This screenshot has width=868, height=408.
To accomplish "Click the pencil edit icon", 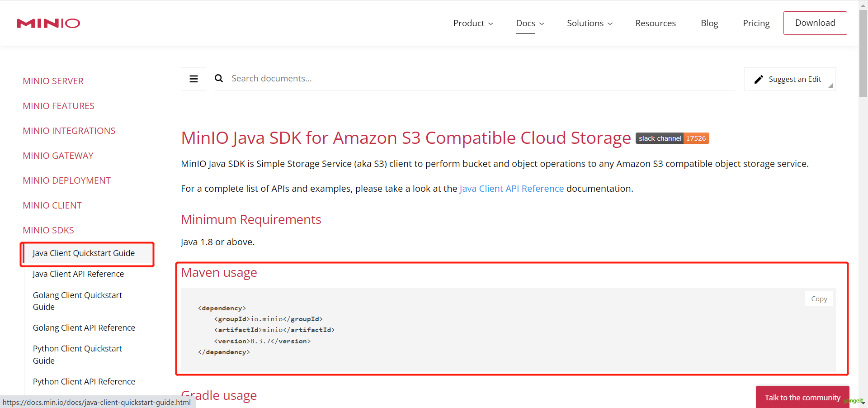I will click(x=759, y=80).
